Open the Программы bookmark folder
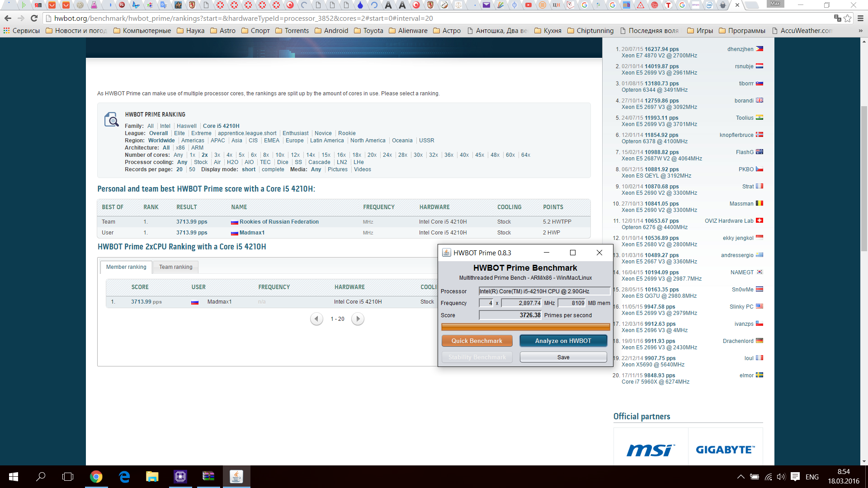 coord(742,31)
